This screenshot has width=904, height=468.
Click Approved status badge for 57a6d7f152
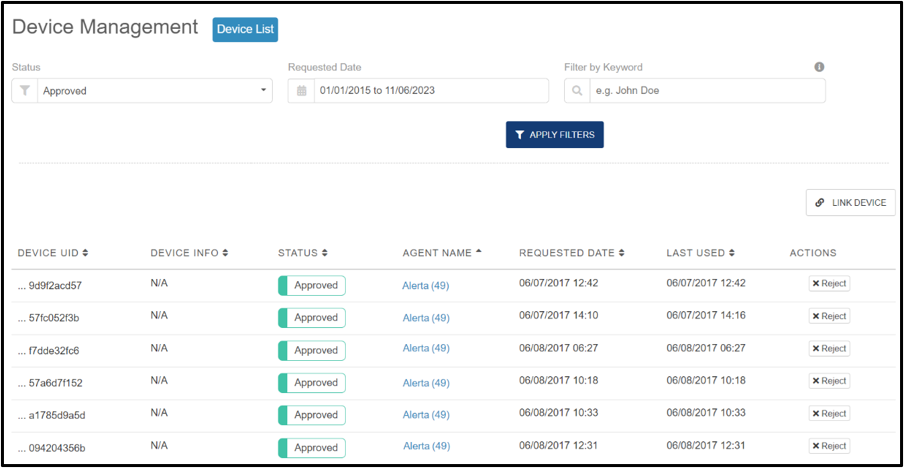(312, 383)
